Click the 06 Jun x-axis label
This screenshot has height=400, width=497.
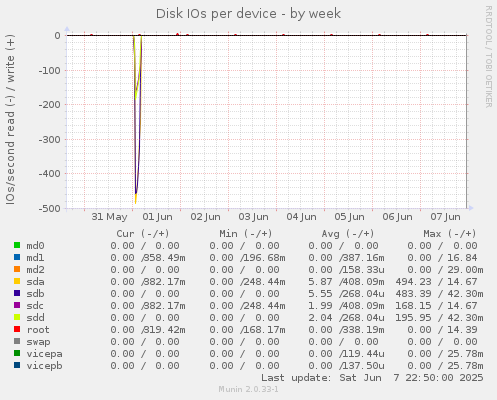tap(397, 217)
